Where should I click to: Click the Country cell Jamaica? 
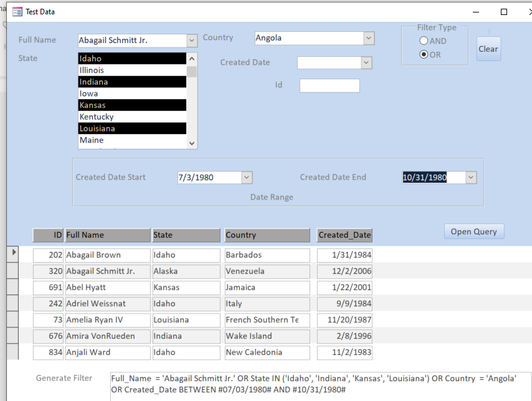267,287
